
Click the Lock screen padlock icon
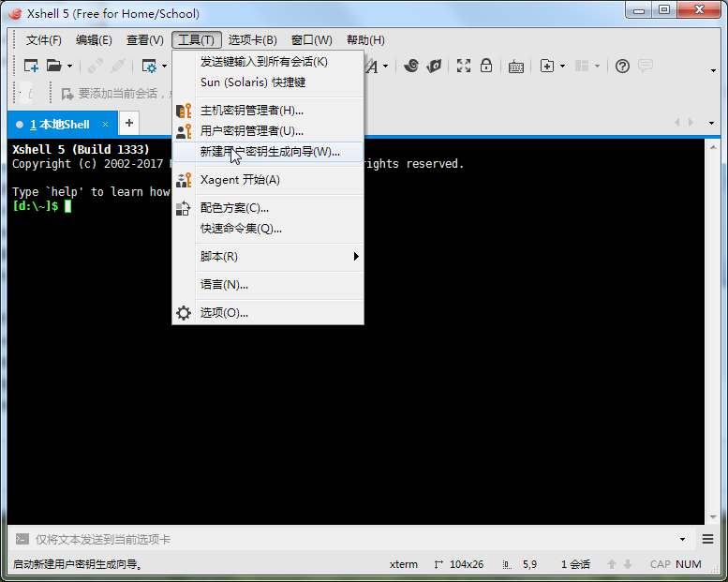tap(486, 66)
